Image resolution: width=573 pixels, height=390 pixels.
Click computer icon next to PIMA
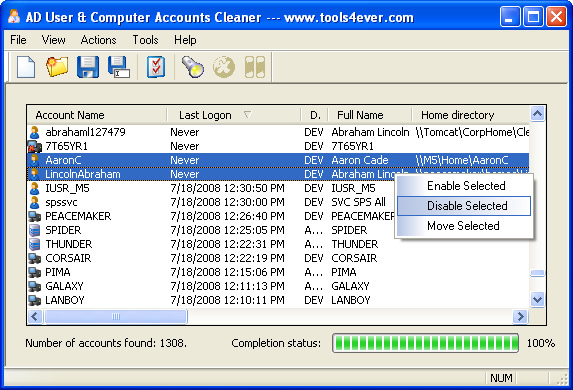[35, 273]
